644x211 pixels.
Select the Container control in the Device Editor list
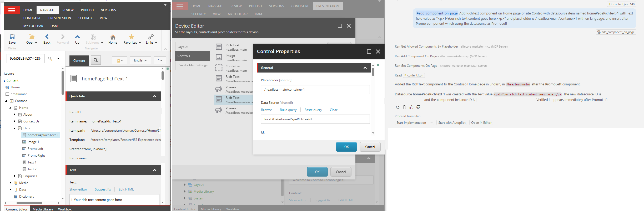(234, 68)
